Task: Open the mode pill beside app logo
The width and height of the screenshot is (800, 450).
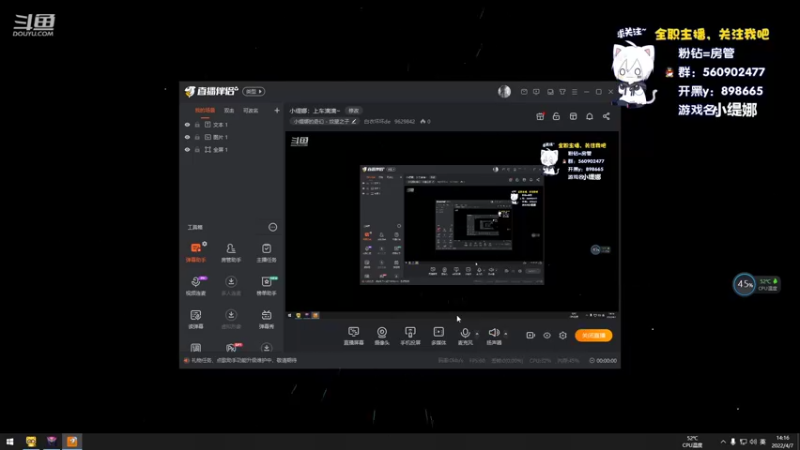Action: pos(254,91)
